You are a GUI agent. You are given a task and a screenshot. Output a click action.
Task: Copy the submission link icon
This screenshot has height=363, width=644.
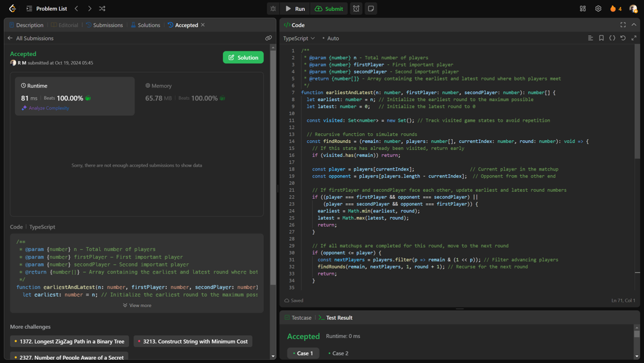coord(268,38)
